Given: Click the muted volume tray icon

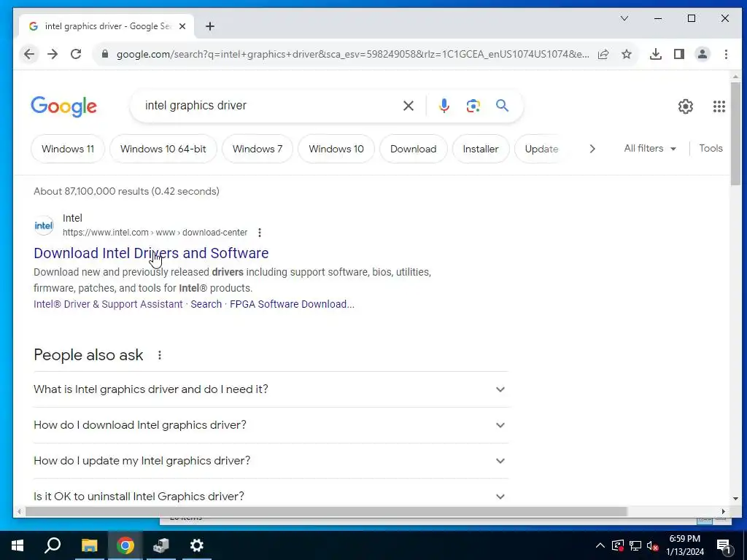Looking at the screenshot, I should pos(652,545).
